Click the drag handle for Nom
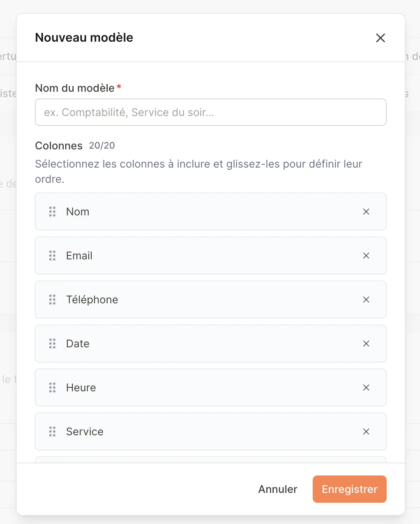The height and width of the screenshot is (524, 420). (52, 212)
